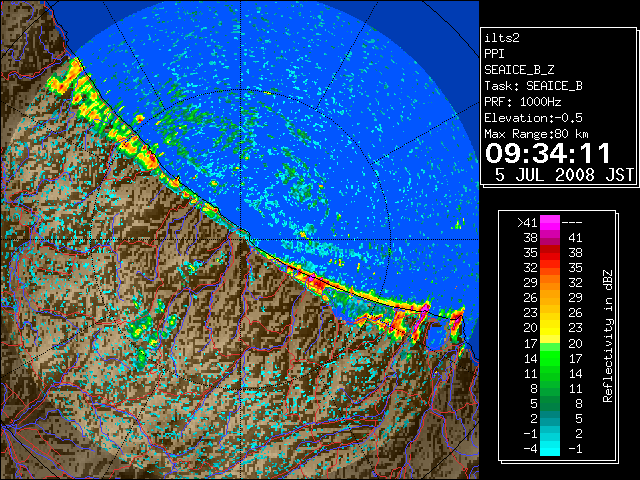The image size is (640, 480).
Task: Click the 09:34:11 timestamp
Action: coord(548,153)
